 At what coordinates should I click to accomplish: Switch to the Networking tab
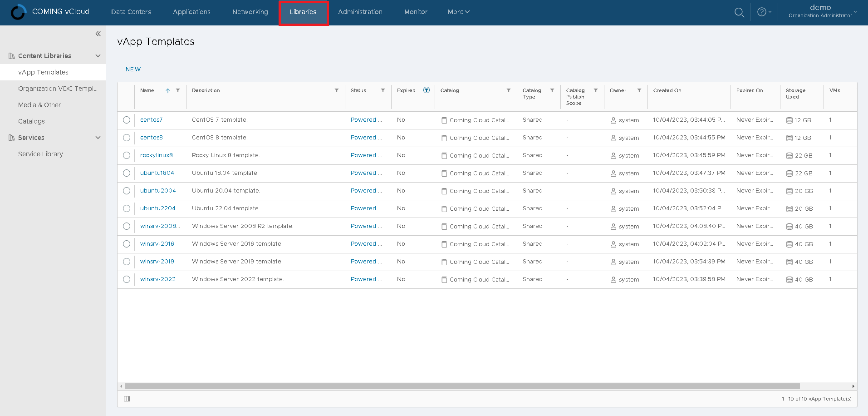250,12
